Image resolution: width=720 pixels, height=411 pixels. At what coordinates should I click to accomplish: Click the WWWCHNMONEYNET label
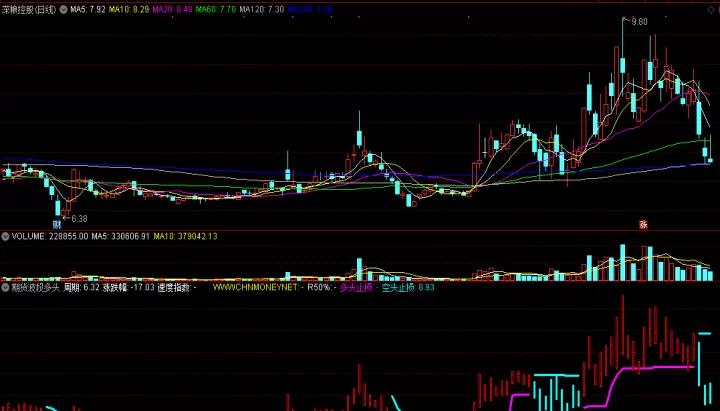(x=258, y=287)
